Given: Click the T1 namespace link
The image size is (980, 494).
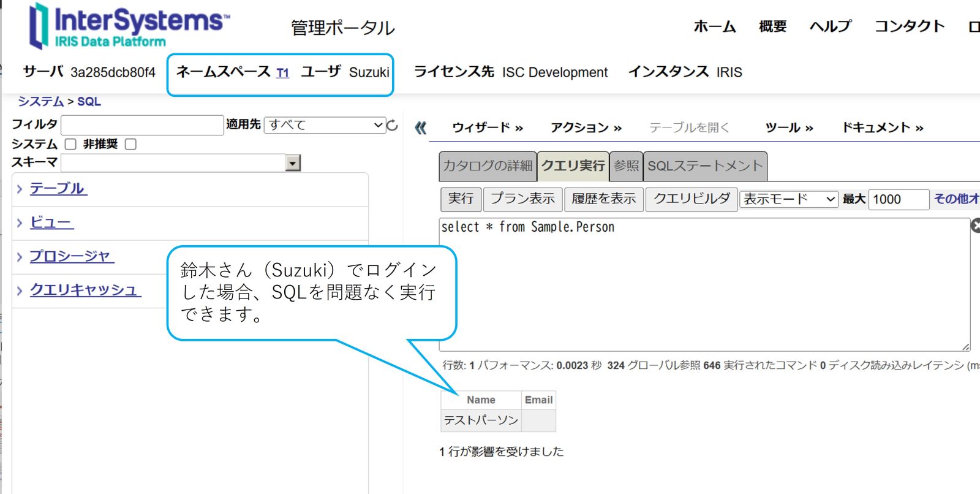Looking at the screenshot, I should tap(282, 73).
